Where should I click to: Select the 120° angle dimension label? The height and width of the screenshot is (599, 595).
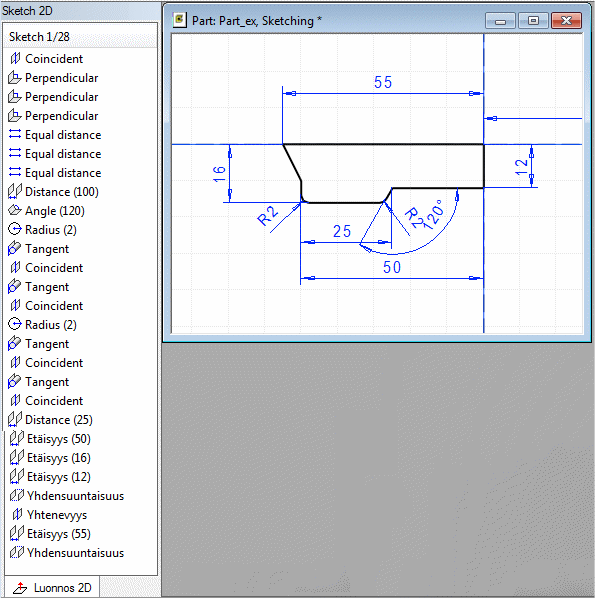point(434,214)
